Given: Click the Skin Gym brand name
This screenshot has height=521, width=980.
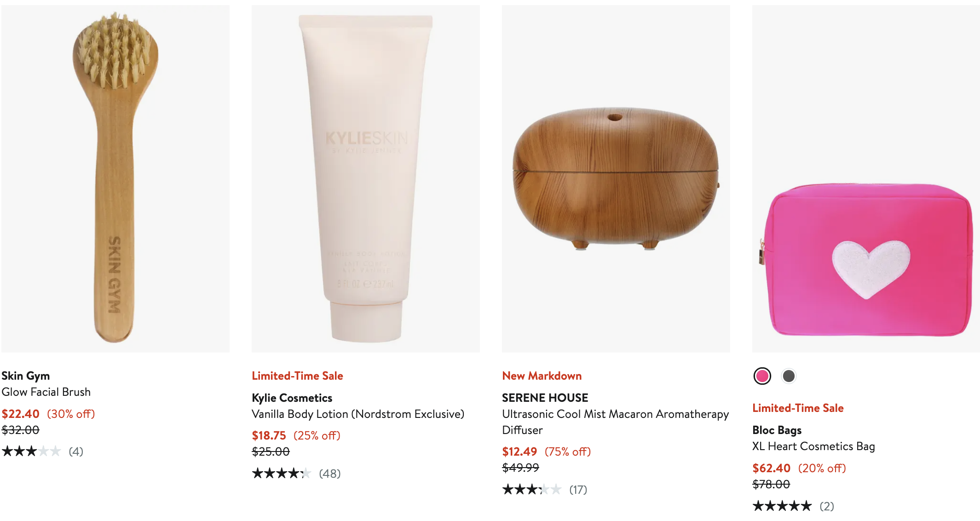Looking at the screenshot, I should point(26,376).
